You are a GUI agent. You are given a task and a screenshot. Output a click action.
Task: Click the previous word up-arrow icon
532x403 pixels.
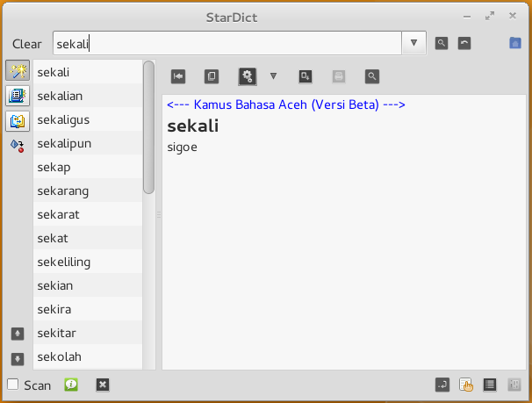pos(18,334)
